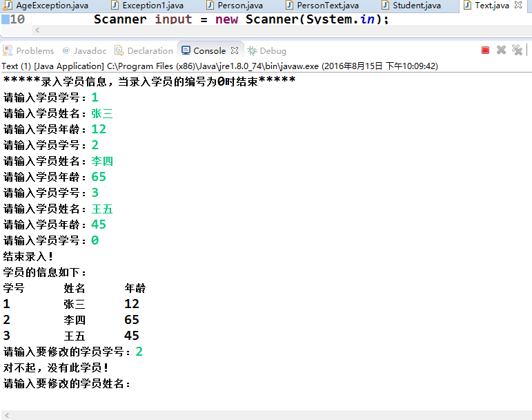
Task: Open the Person.java editor tab
Action: pos(235,6)
